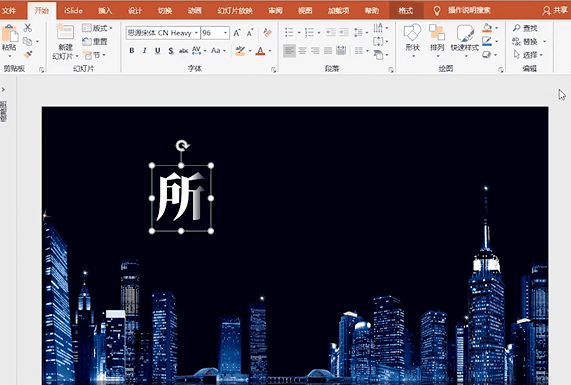This screenshot has height=385, width=571.
Task: Open the bullets list icon
Action: (x=290, y=32)
